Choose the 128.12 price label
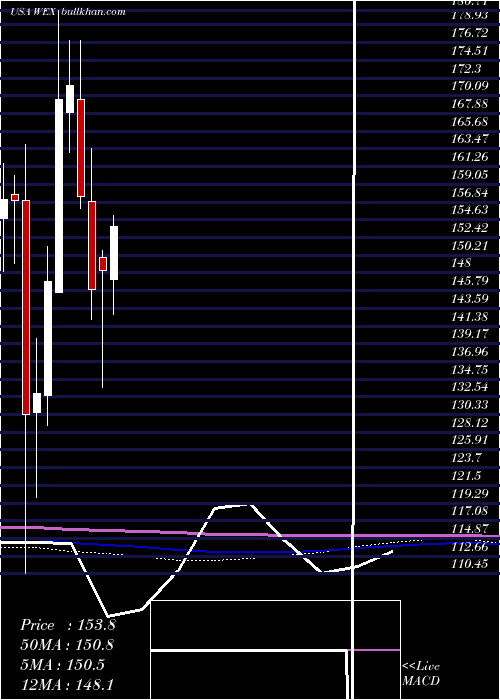This screenshot has width=500, height=700. (469, 422)
